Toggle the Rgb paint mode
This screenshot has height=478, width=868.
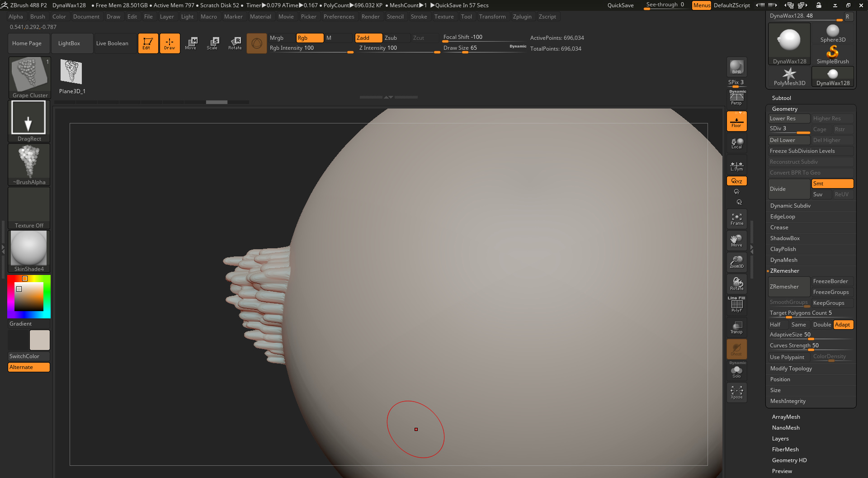(310, 38)
